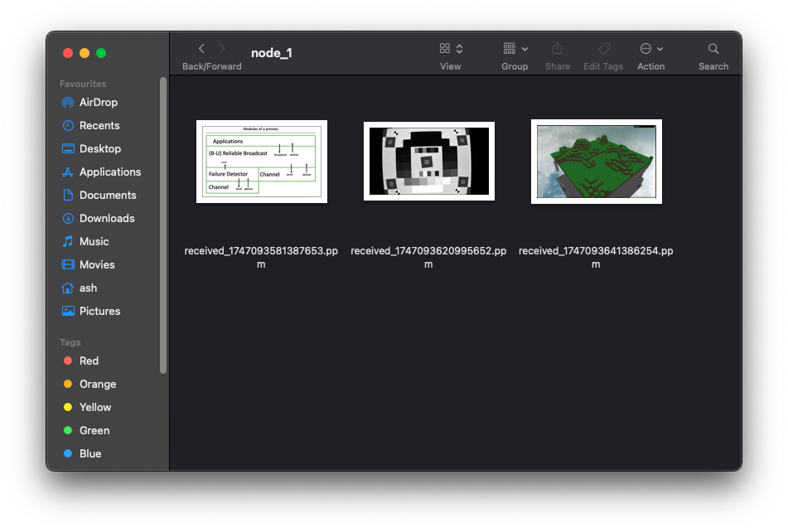The image size is (788, 532).
Task: Select the green voxel terrain thumbnail
Action: [x=597, y=162]
